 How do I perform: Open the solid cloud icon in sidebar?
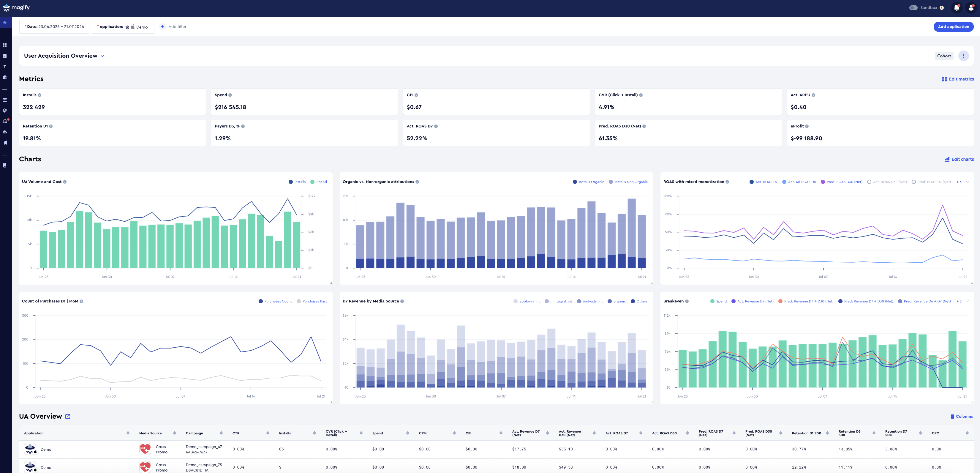coord(4,132)
